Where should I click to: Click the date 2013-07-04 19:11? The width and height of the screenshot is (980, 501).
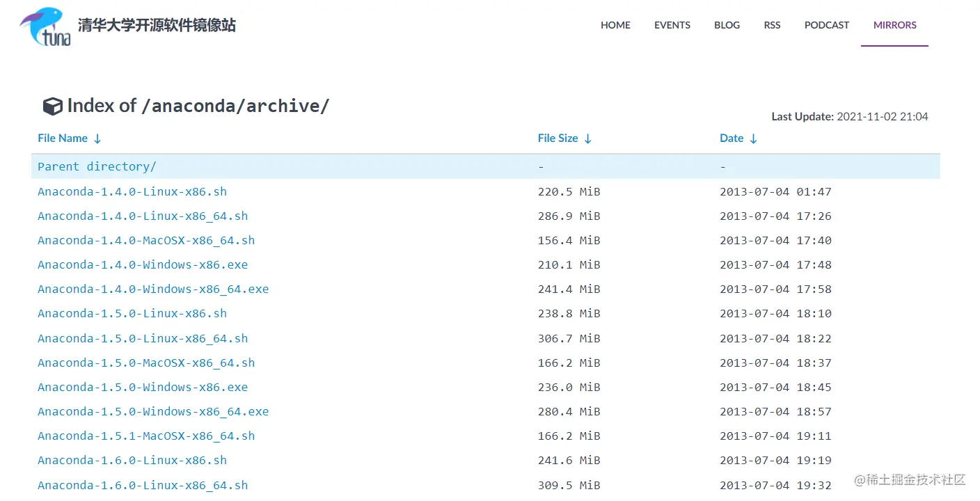coord(775,436)
